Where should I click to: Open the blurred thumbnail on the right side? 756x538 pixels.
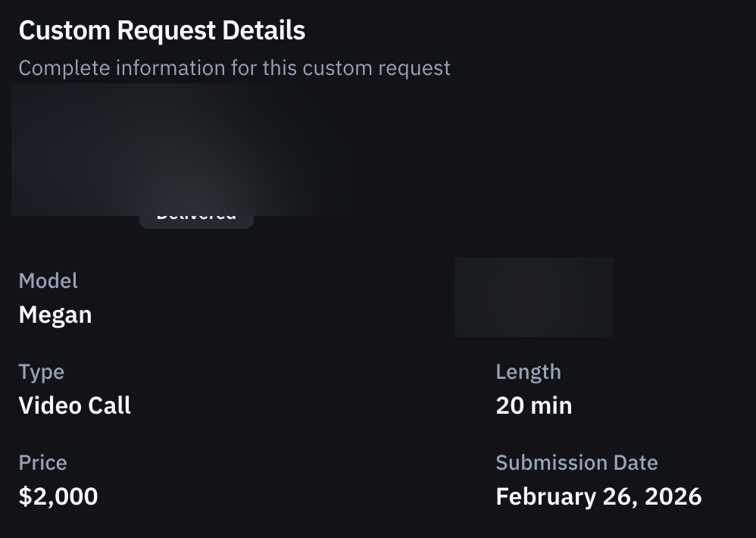[x=533, y=296]
